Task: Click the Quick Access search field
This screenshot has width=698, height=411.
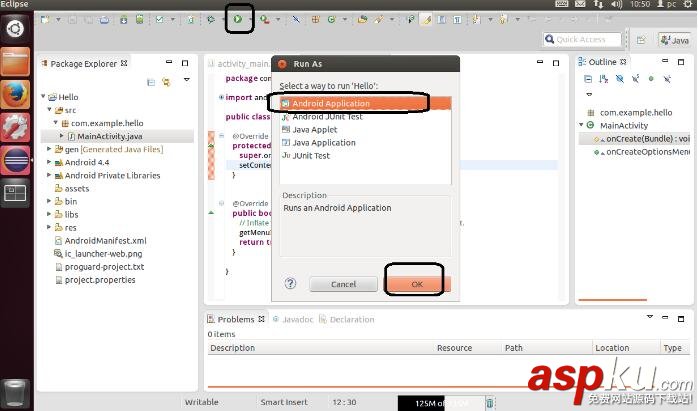Action: pos(582,40)
